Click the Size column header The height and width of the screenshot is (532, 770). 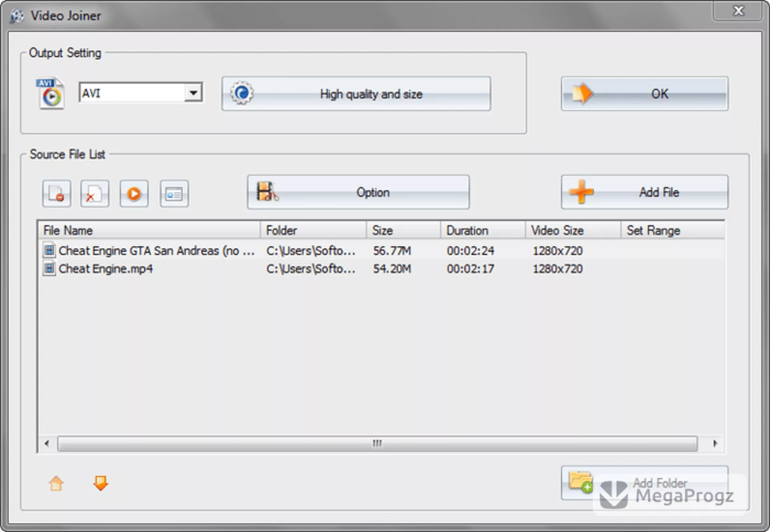coord(403,231)
